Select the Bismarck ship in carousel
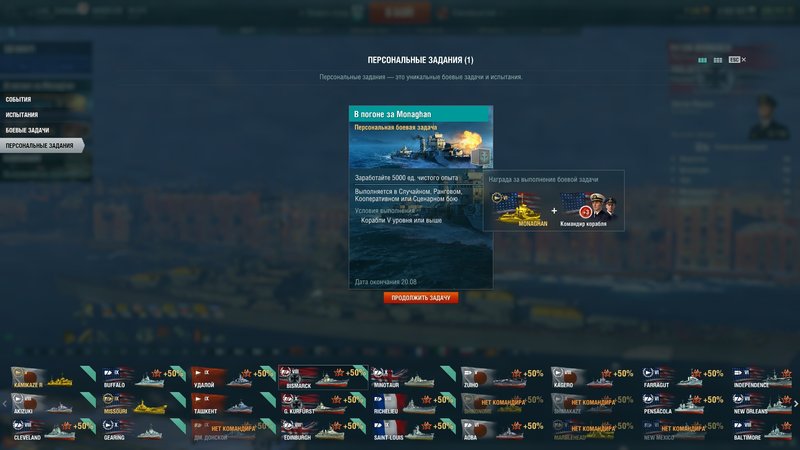 [x=323, y=378]
